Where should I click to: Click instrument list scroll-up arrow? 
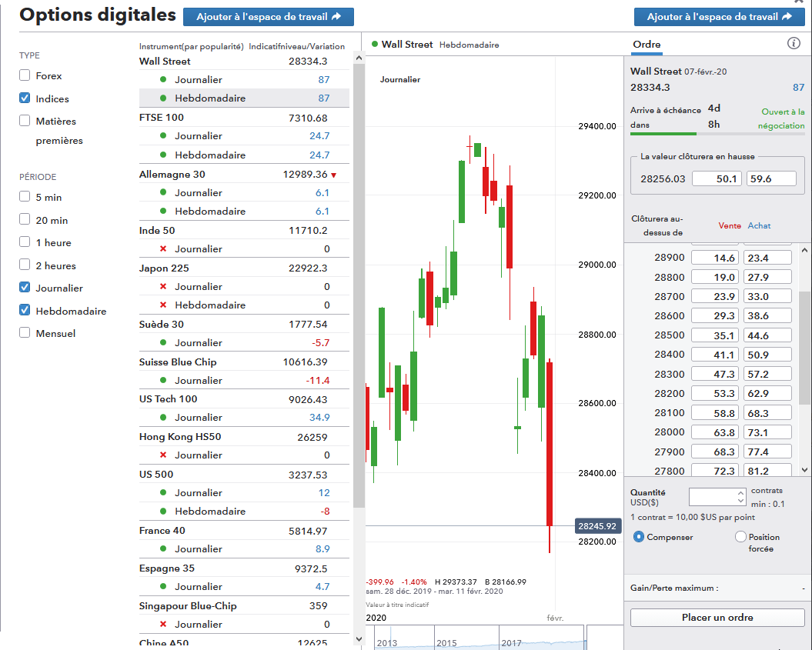click(359, 58)
